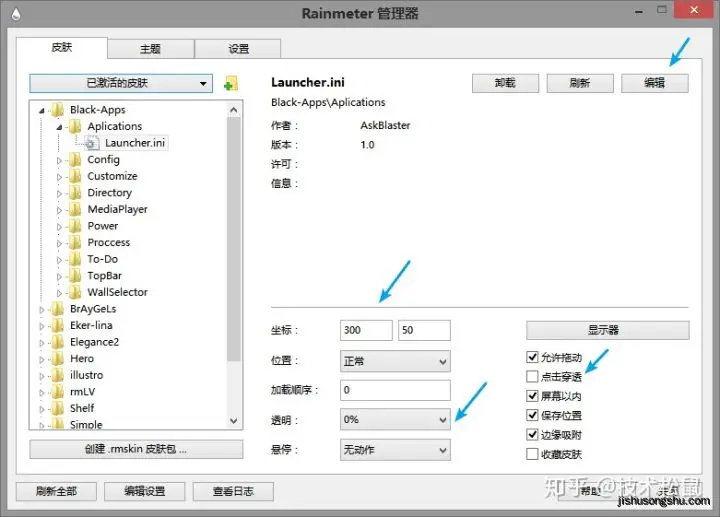Turn off the 边缘吸附 checkbox
Viewport: 720px width, 517px height.
(x=532, y=434)
